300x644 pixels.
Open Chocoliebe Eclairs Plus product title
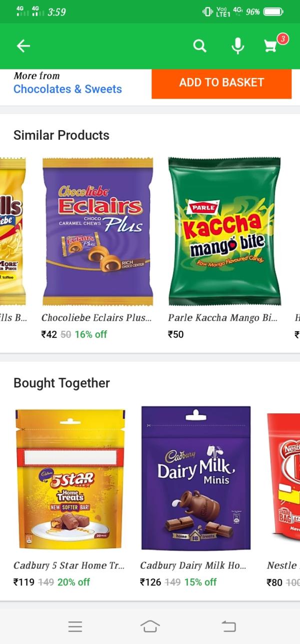pos(96,318)
